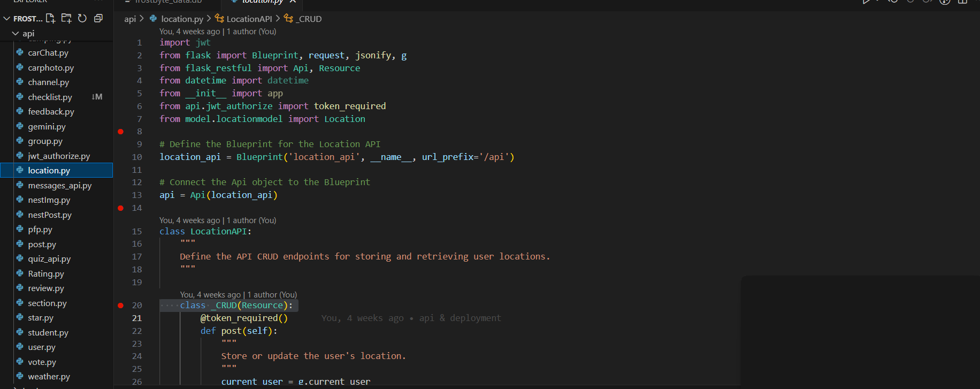
Task: Open messages_api.py file
Action: (60, 186)
